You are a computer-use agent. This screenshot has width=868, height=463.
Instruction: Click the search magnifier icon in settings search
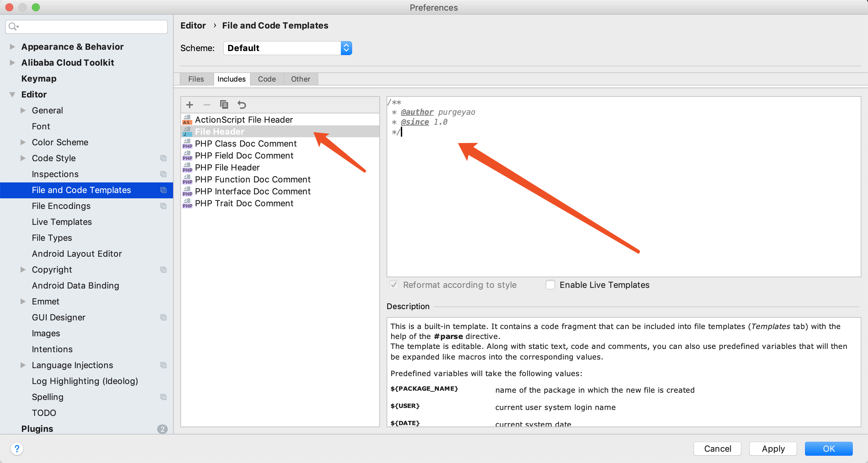(13, 26)
